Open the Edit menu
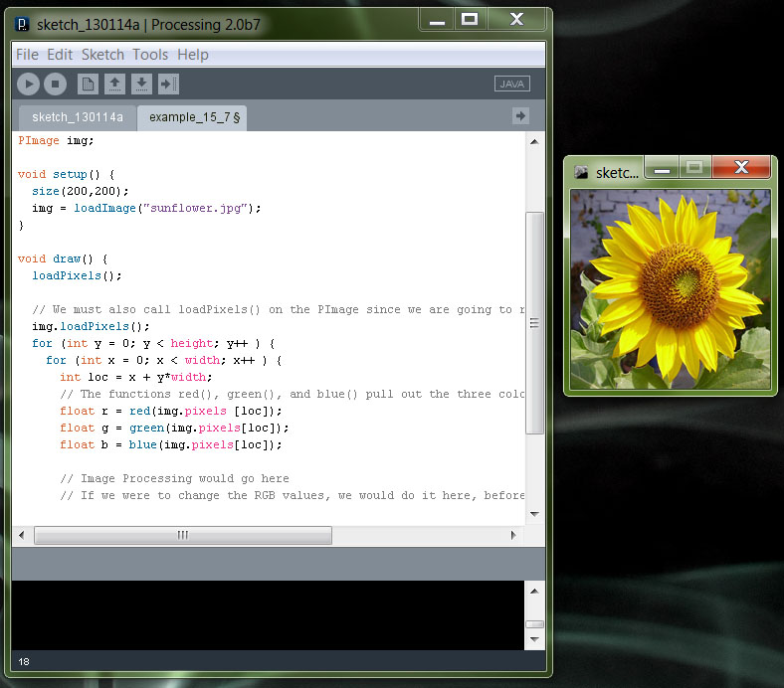This screenshot has height=688, width=784. click(60, 55)
